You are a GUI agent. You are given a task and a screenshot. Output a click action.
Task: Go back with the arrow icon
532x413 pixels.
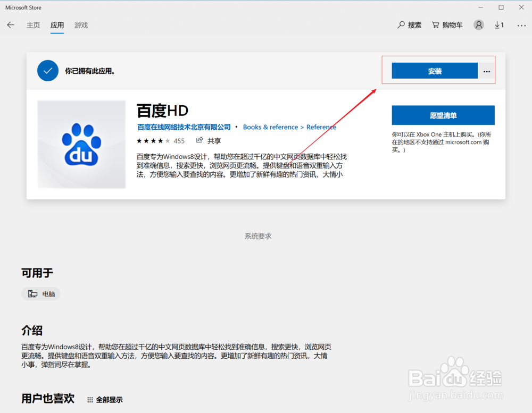[11, 25]
